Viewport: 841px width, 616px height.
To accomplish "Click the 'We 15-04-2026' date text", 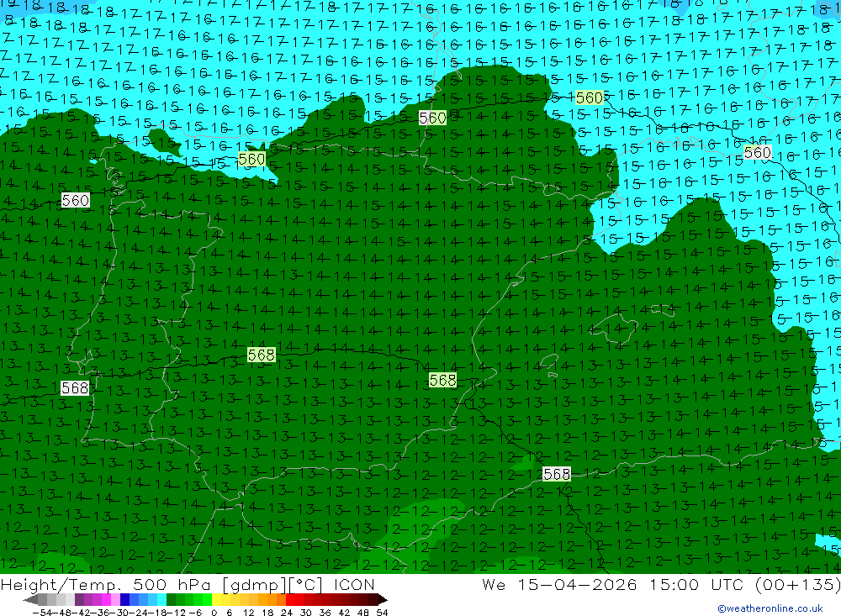I will point(559,584).
